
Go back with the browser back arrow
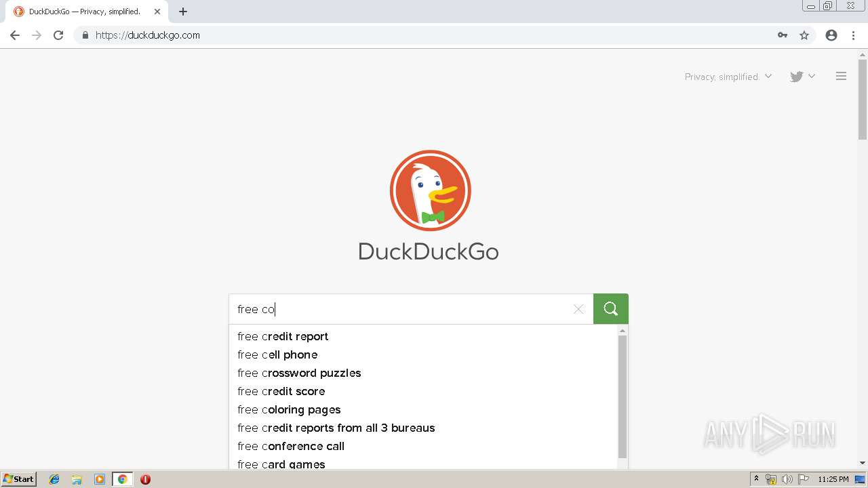[x=15, y=35]
